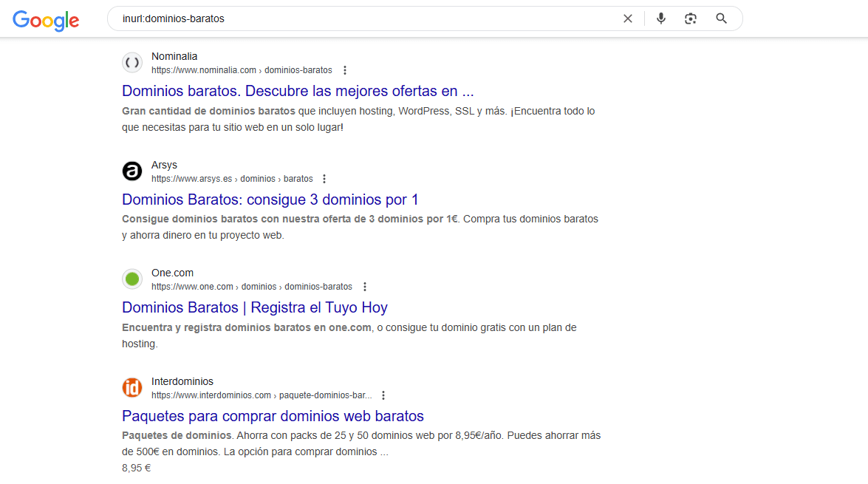Click the Interdominios site name
Image resolution: width=868 pixels, height=484 pixels.
(182, 381)
